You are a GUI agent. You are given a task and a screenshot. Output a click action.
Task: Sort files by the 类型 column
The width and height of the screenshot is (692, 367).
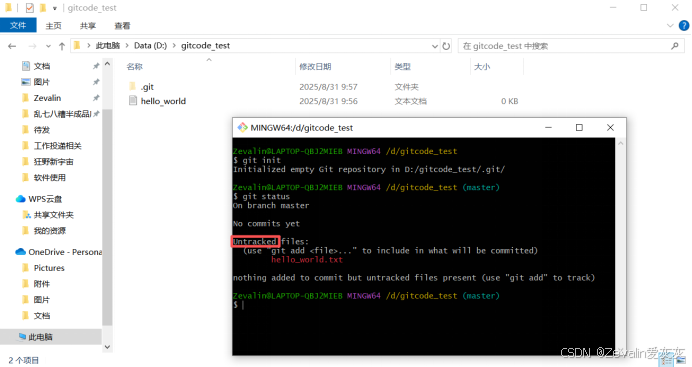point(402,67)
